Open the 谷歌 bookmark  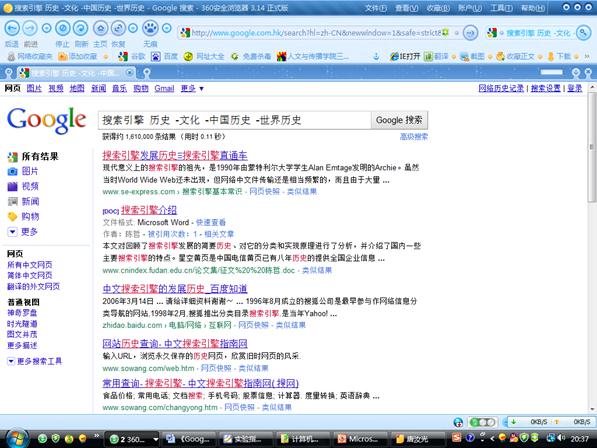click(132, 57)
